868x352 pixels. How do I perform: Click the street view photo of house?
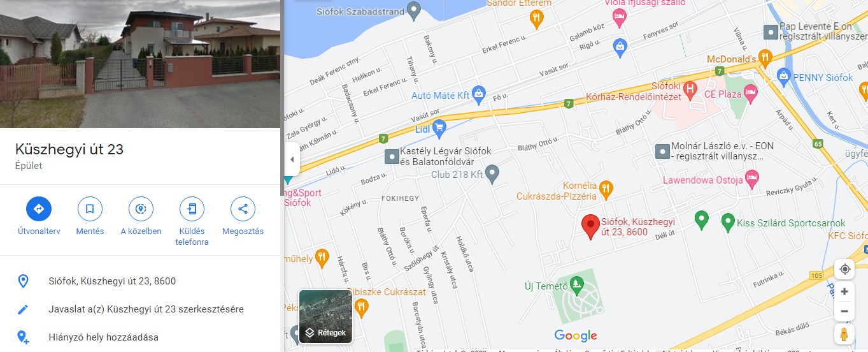coord(140,64)
